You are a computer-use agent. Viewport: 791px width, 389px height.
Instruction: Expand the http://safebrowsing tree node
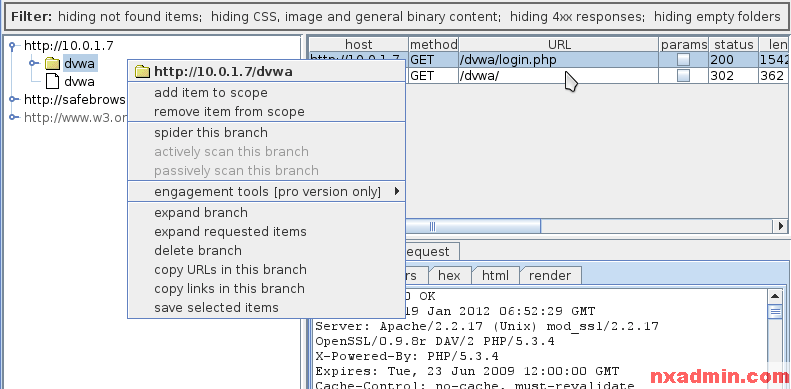(14, 99)
